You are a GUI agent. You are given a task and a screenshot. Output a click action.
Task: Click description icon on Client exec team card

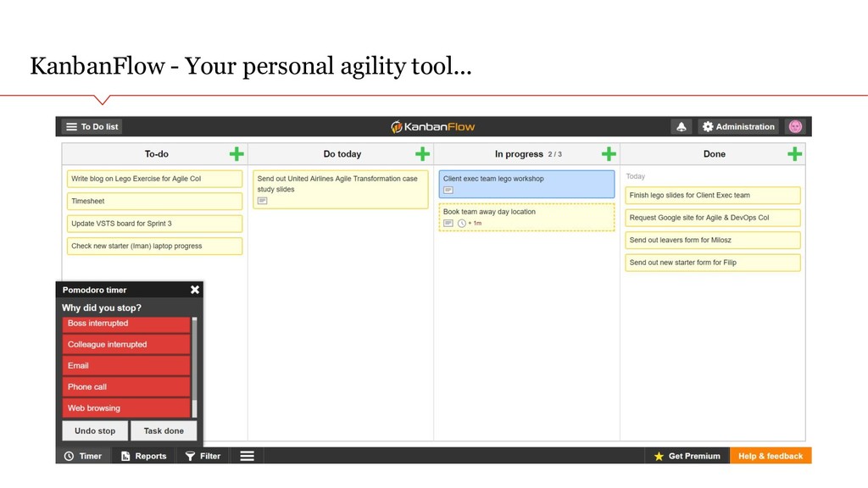pyautogui.click(x=448, y=191)
